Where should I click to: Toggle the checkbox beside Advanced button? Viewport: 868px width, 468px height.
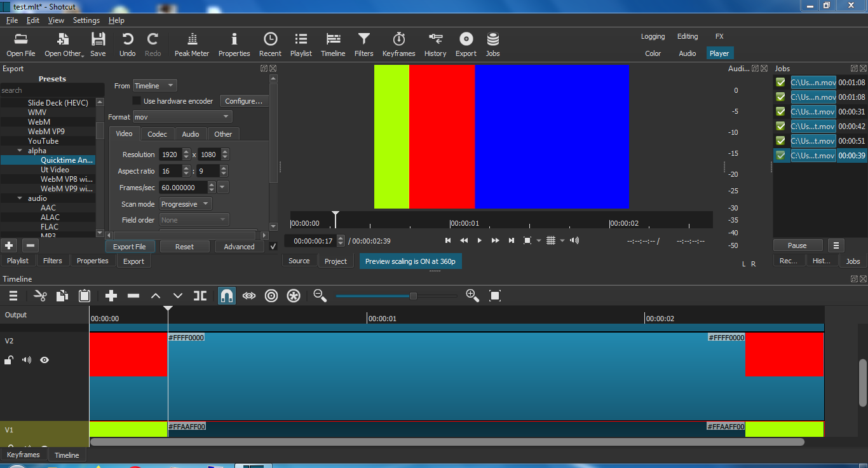[x=273, y=247]
